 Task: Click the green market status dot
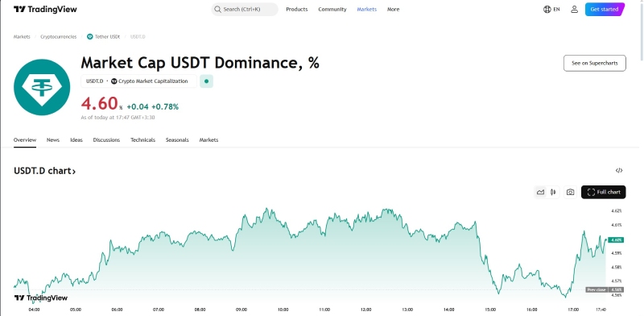[x=206, y=81]
